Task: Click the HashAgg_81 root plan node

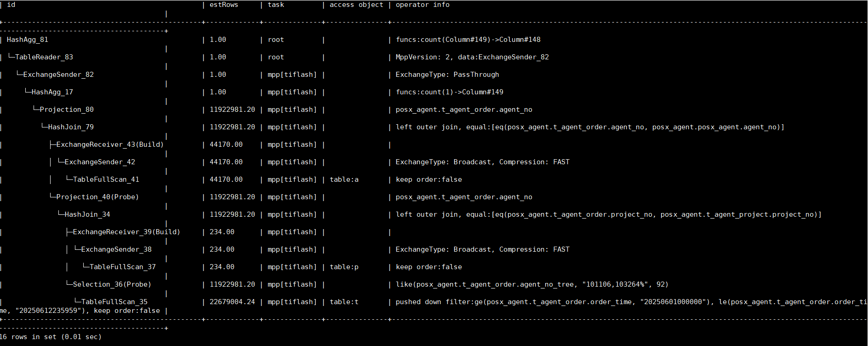Action: (27, 40)
